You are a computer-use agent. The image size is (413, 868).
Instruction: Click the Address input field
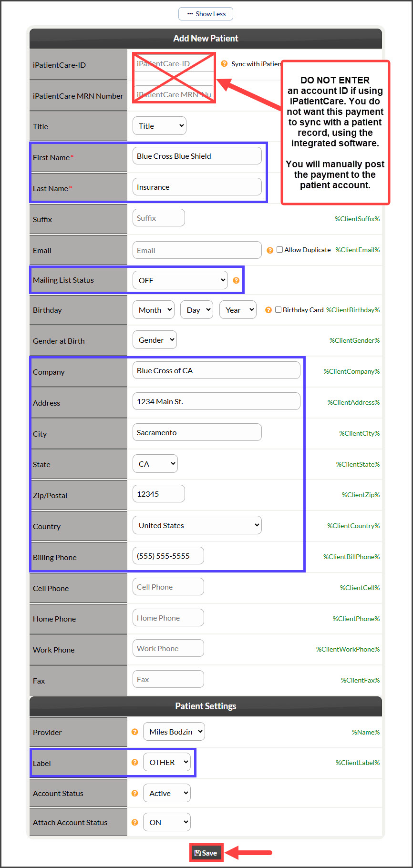coord(217,401)
